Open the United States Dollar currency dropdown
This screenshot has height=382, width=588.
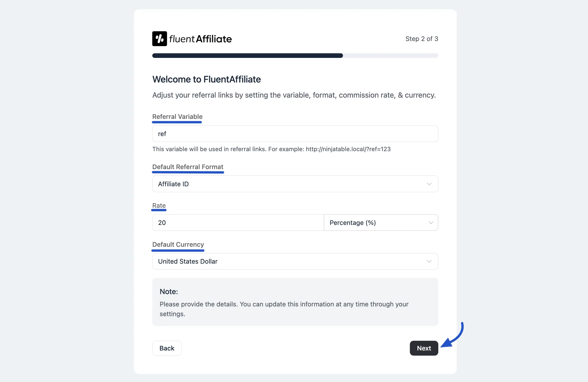point(295,261)
